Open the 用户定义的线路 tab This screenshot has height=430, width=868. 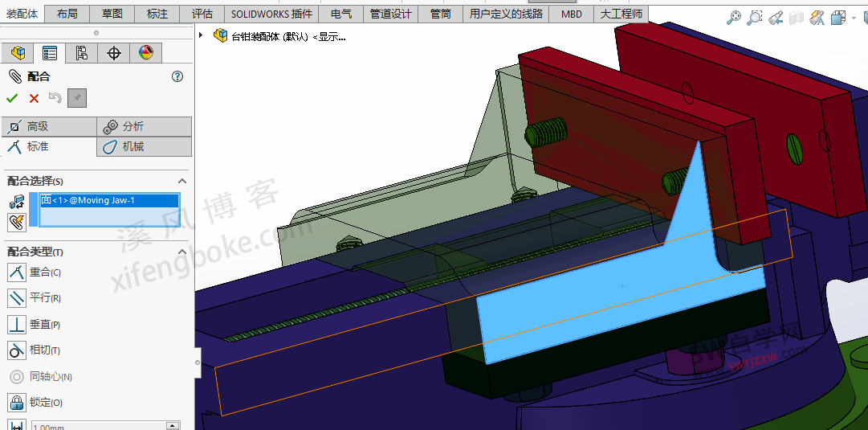(x=506, y=14)
